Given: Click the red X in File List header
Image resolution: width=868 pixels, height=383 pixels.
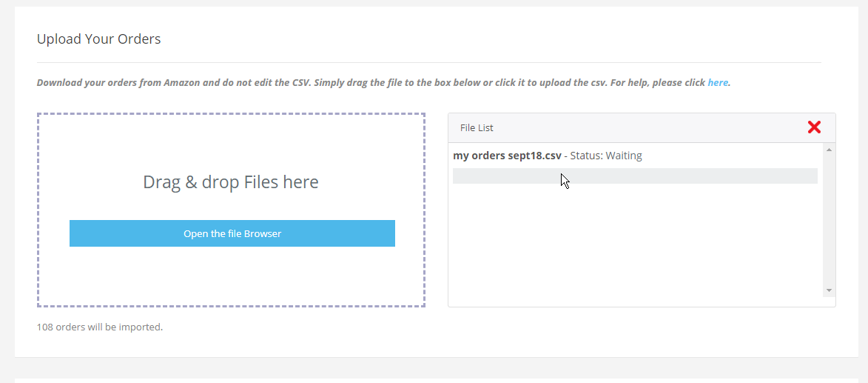Looking at the screenshot, I should 814,127.
